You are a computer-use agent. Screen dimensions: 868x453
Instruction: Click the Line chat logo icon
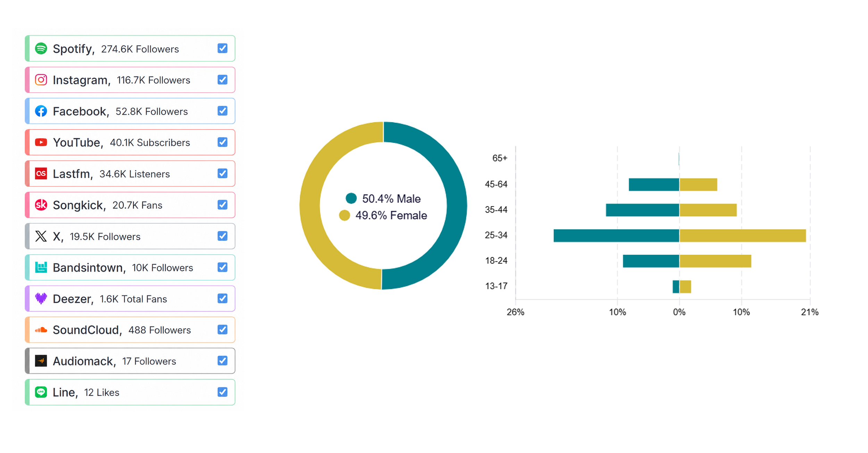[x=41, y=392]
